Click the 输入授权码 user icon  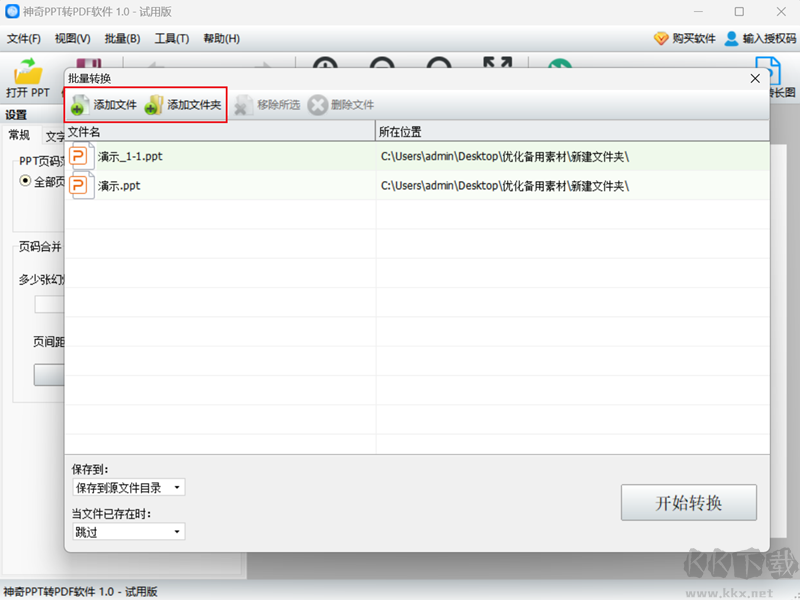click(x=731, y=38)
